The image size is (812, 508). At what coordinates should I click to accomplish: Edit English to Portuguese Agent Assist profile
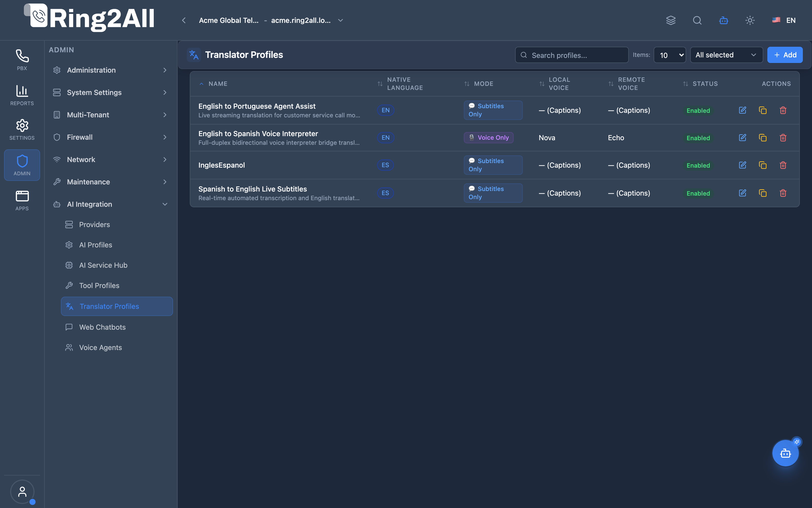(x=742, y=110)
